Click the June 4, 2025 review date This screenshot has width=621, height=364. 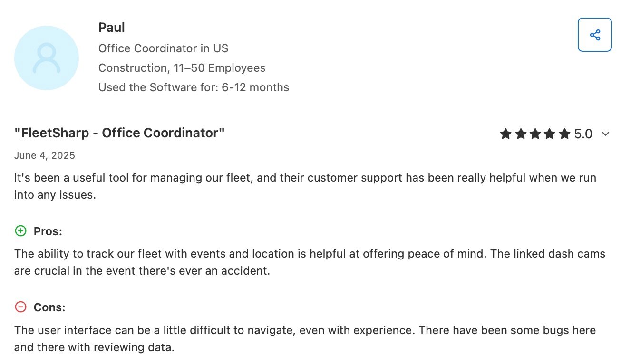click(44, 155)
